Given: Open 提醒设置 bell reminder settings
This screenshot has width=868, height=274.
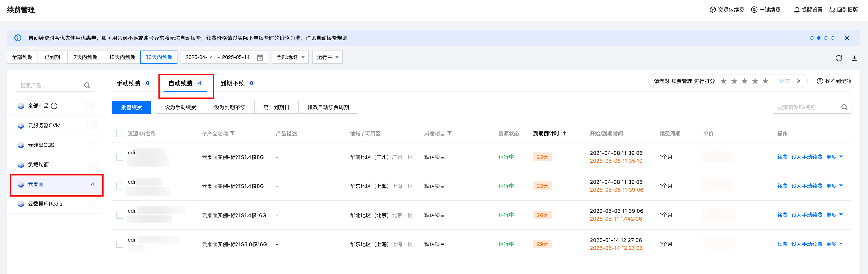Looking at the screenshot, I should 808,10.
